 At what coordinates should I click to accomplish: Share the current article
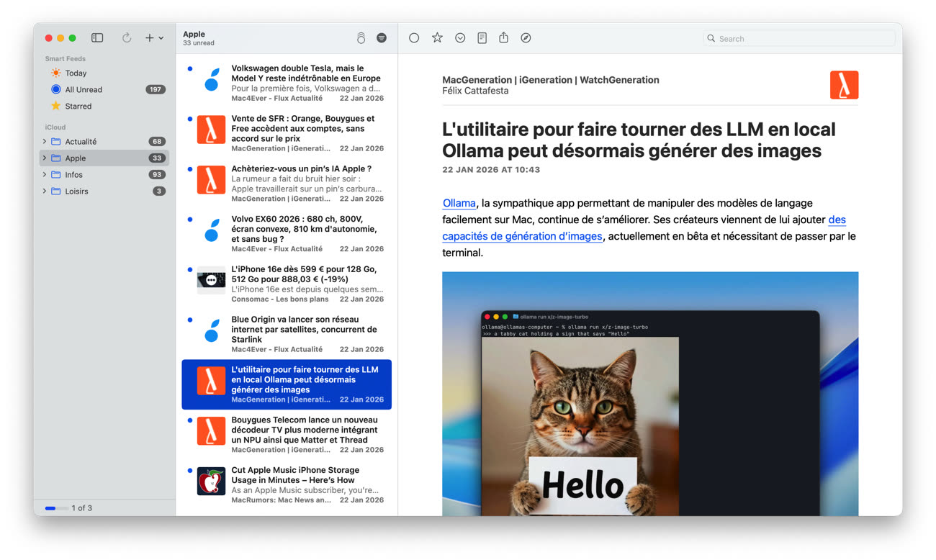[504, 38]
